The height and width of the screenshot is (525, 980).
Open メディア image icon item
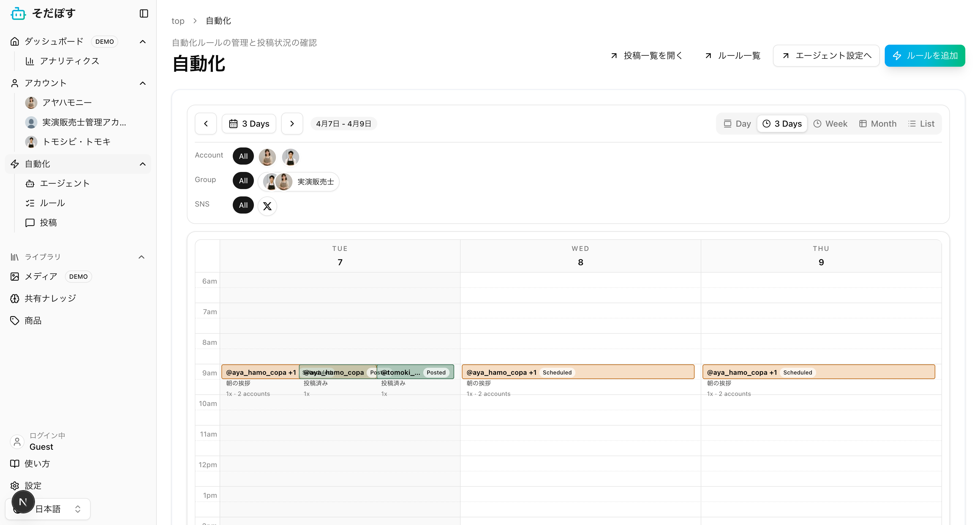[x=41, y=276]
